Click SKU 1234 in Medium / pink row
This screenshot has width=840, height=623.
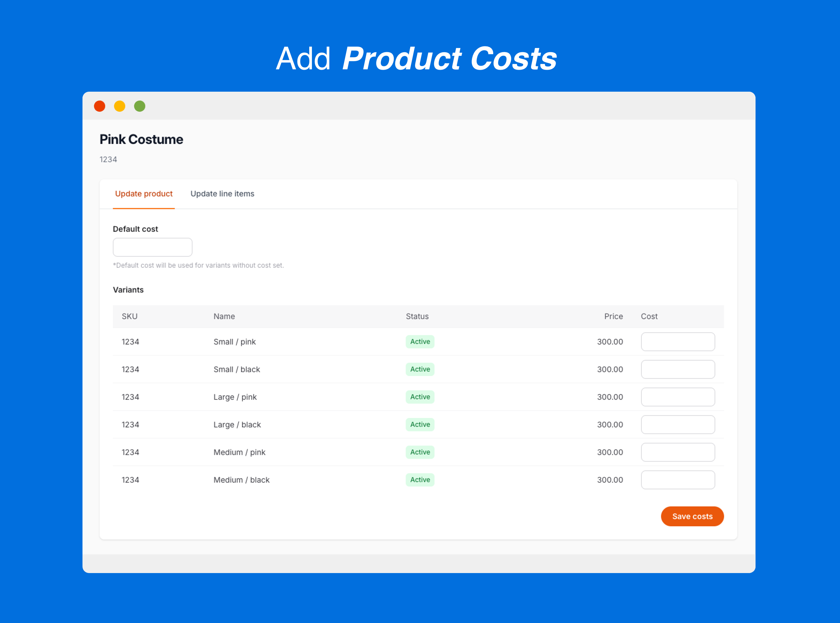[130, 452]
